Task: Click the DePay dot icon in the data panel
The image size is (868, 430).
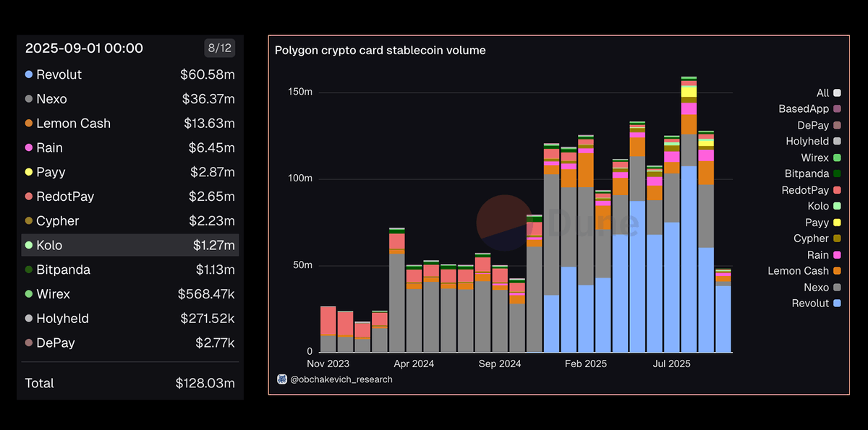Action: click(x=28, y=343)
